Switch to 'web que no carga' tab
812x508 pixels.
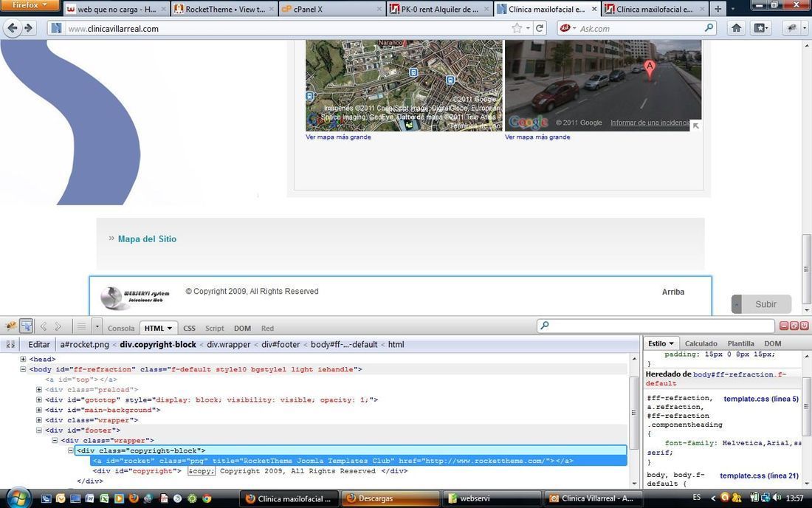[117, 10]
